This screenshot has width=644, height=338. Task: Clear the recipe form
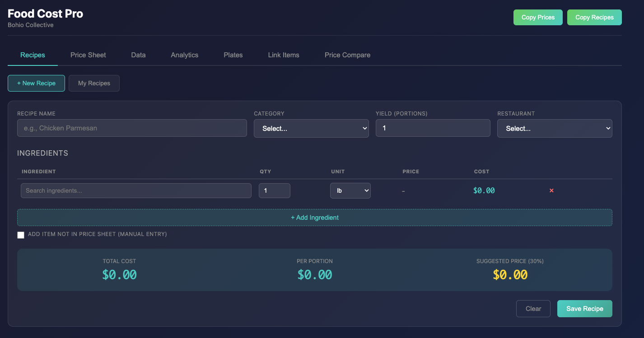(533, 309)
